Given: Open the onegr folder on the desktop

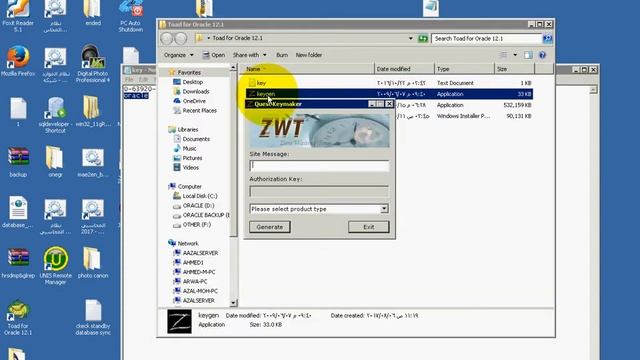Looking at the screenshot, I should [x=56, y=162].
